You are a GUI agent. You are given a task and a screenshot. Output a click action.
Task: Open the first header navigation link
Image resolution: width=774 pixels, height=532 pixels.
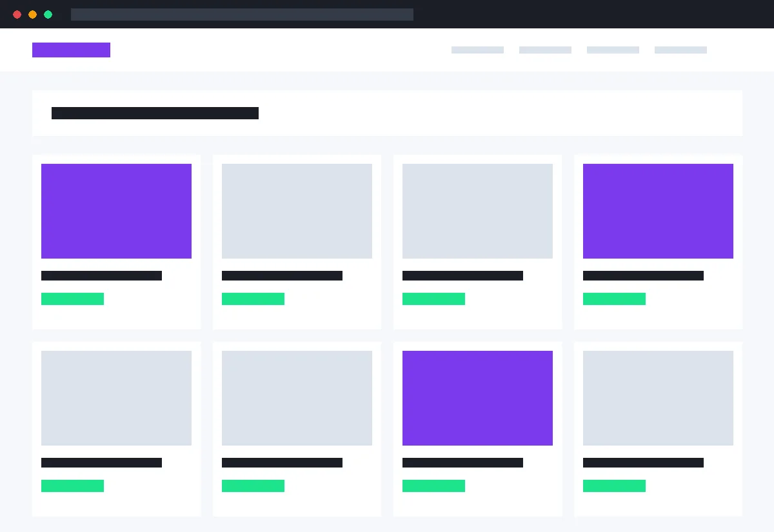(477, 50)
